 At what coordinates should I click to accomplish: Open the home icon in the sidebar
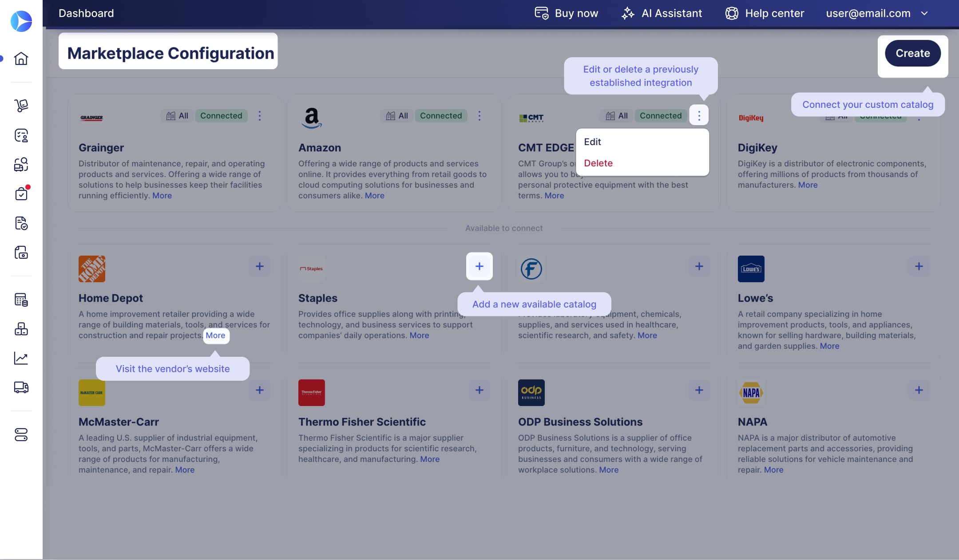click(x=21, y=58)
